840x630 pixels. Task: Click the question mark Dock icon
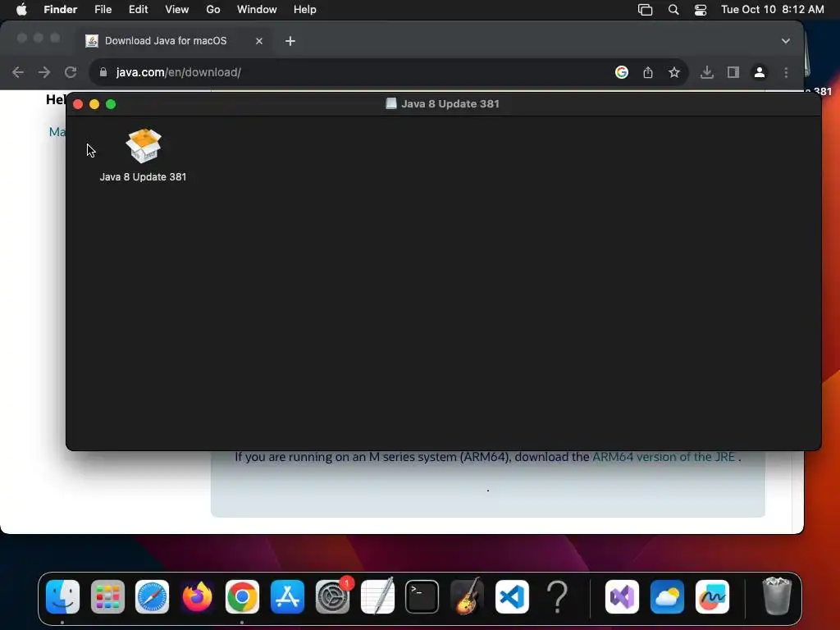pos(557,597)
